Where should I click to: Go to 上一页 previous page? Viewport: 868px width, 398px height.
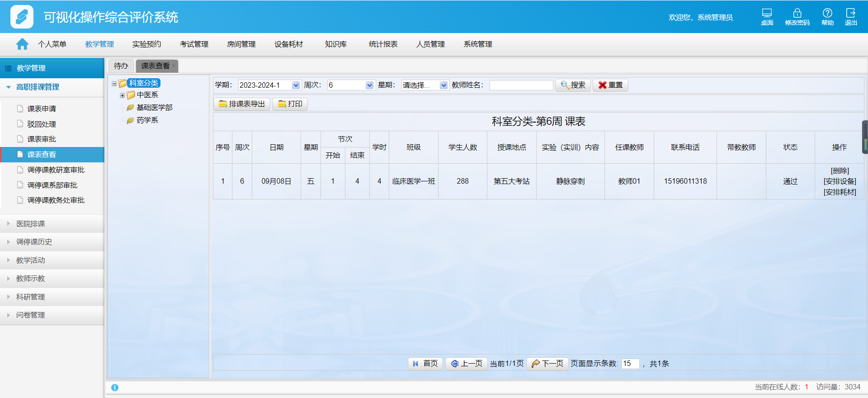tap(467, 364)
